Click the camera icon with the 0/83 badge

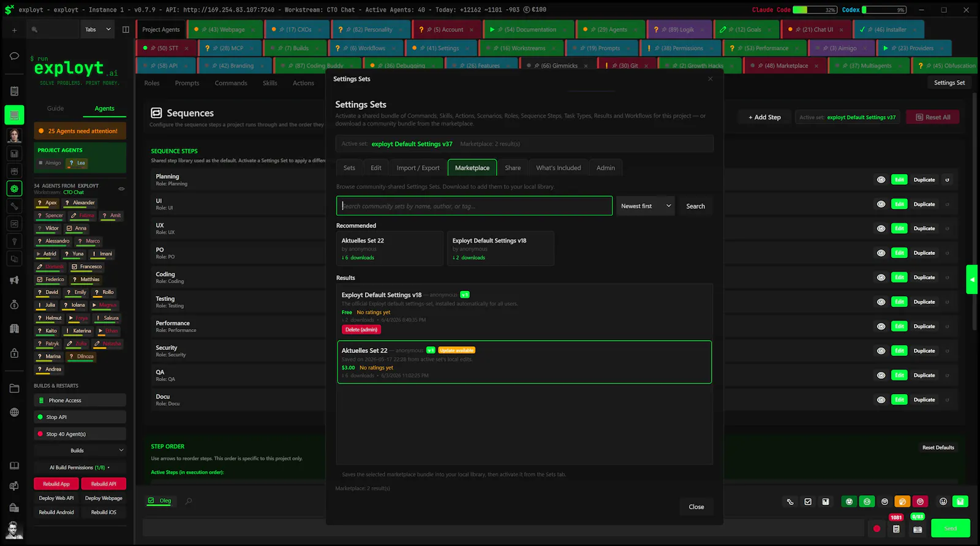coord(918,529)
